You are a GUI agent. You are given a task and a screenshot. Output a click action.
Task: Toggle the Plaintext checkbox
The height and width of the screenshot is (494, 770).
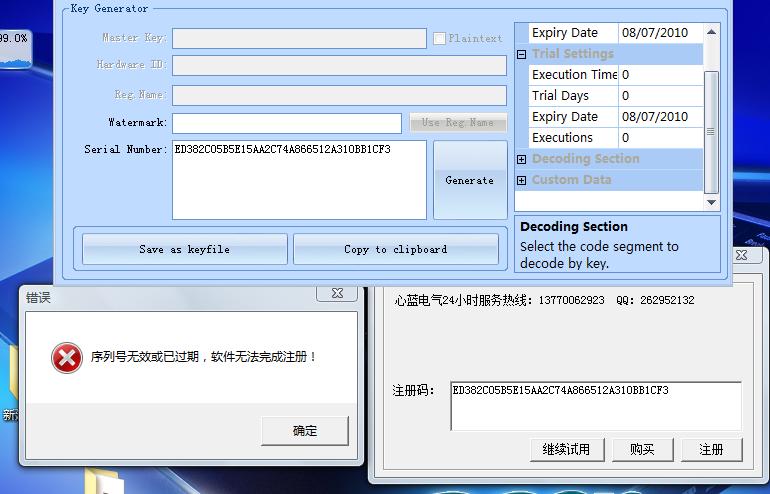click(439, 38)
